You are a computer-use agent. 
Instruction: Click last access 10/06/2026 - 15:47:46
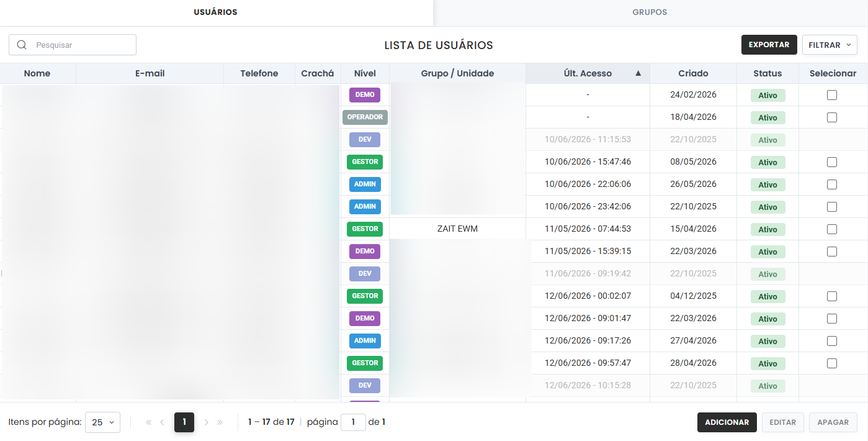(588, 162)
